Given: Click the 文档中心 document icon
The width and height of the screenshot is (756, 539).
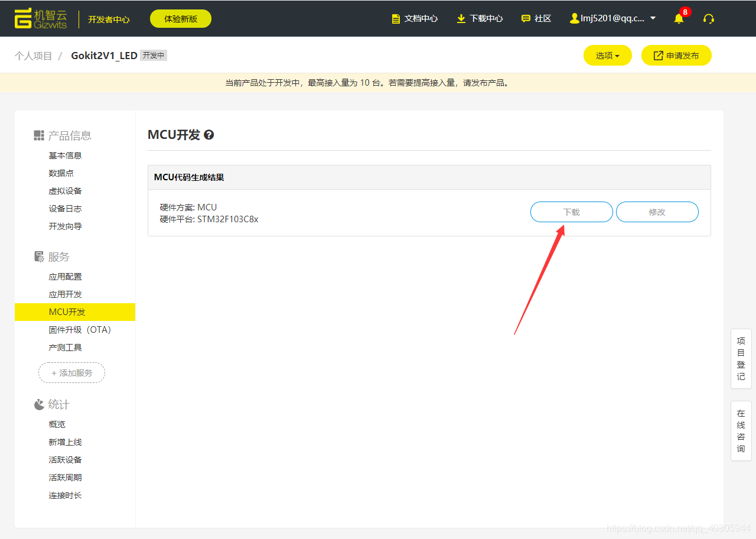Looking at the screenshot, I should click(396, 18).
